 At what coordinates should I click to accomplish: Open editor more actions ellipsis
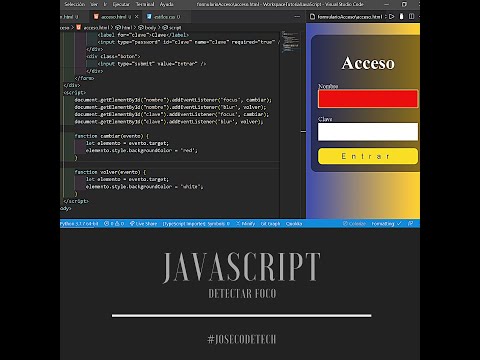pos(297,17)
